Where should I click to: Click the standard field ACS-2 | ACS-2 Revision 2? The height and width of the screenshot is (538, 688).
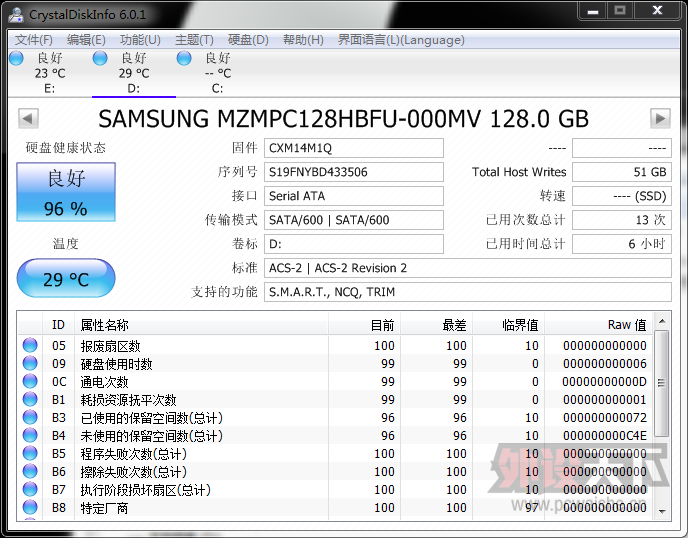tap(468, 268)
